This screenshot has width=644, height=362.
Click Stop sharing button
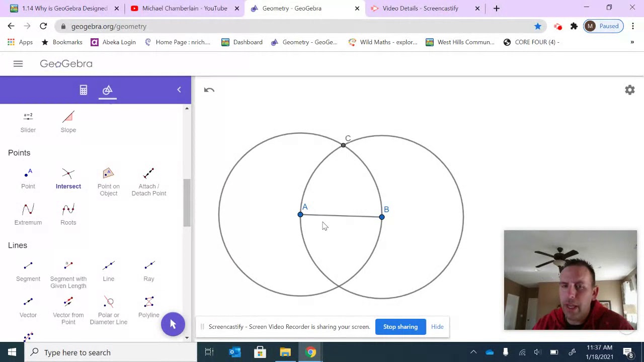[x=400, y=327]
